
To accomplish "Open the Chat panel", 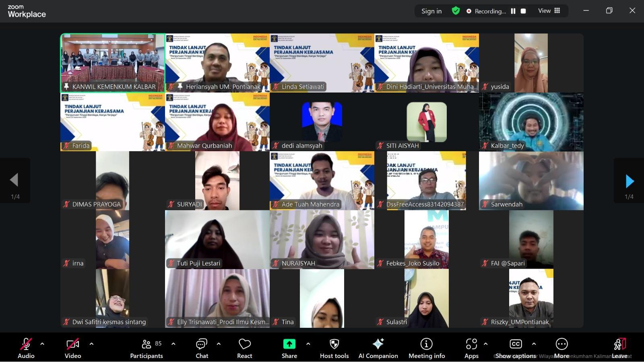I will coord(202,347).
